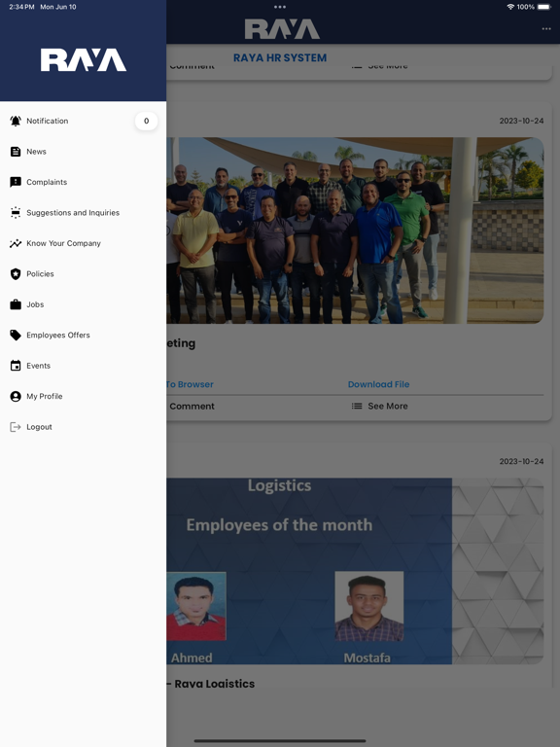This screenshot has height=747, width=560.
Task: Click the Notification bell icon
Action: (16, 121)
